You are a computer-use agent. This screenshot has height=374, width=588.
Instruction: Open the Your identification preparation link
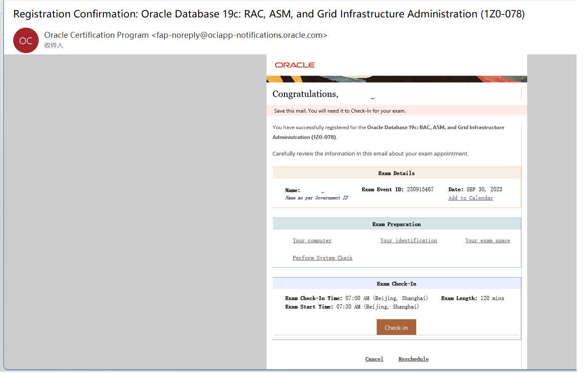pyautogui.click(x=409, y=240)
